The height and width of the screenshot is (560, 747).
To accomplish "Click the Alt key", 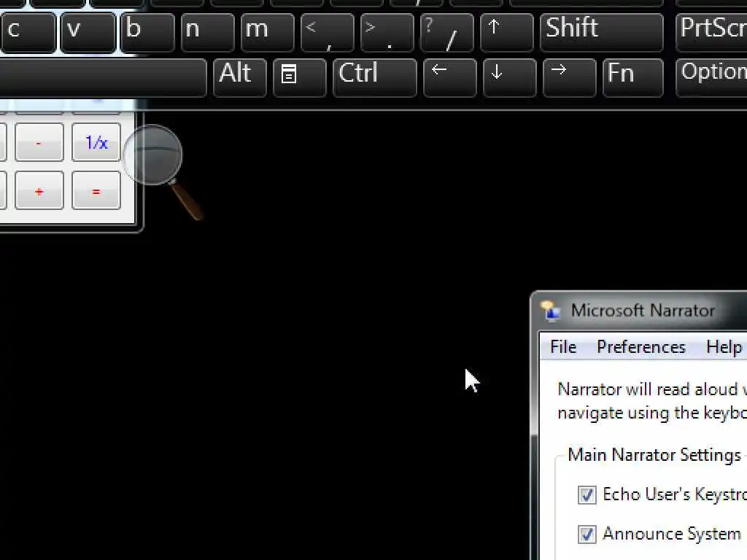I will coord(240,77).
